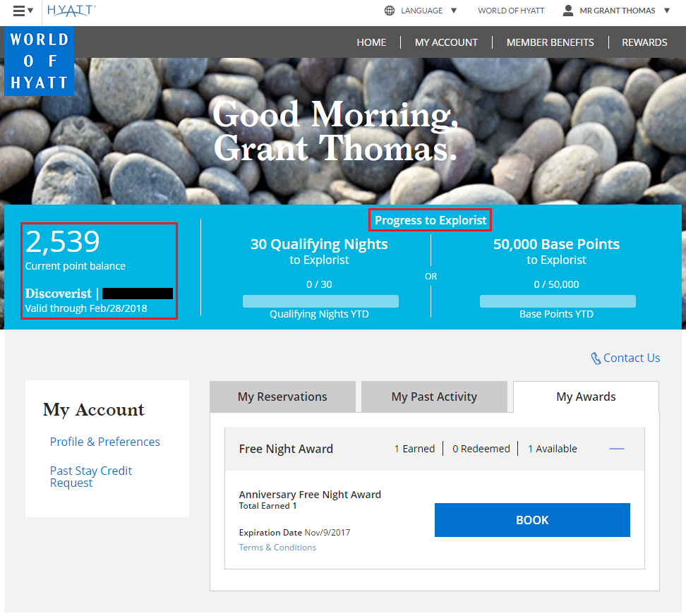This screenshot has width=686, height=616.
Task: Click the World of Hyatt blue logo
Action: [39, 61]
